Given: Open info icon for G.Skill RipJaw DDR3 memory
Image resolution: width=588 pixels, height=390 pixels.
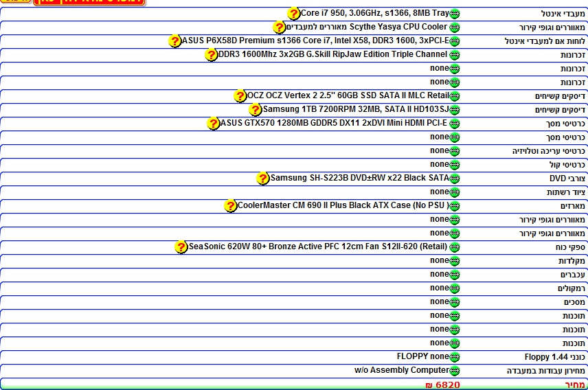Looking at the screenshot, I should click(212, 55).
